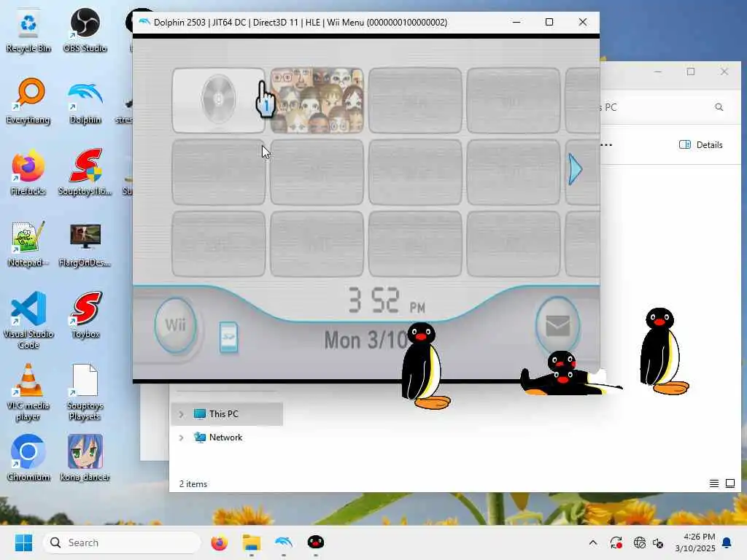The width and height of the screenshot is (747, 560).
Task: Open the Mii Channel tile
Action: [x=317, y=100]
